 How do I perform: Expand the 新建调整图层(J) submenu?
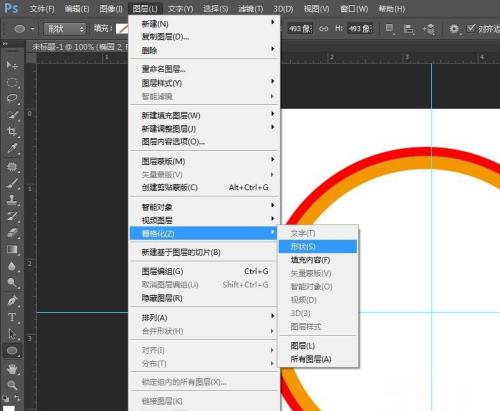click(204, 129)
